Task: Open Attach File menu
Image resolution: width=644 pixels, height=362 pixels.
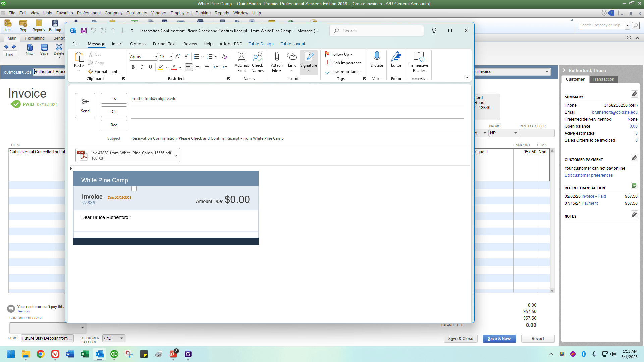Action: coord(277,62)
